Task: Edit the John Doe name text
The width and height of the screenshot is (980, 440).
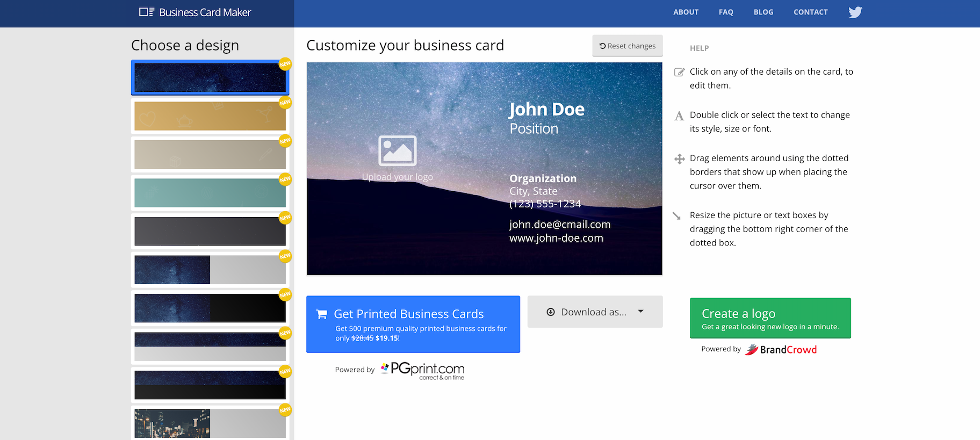Action: (x=546, y=110)
